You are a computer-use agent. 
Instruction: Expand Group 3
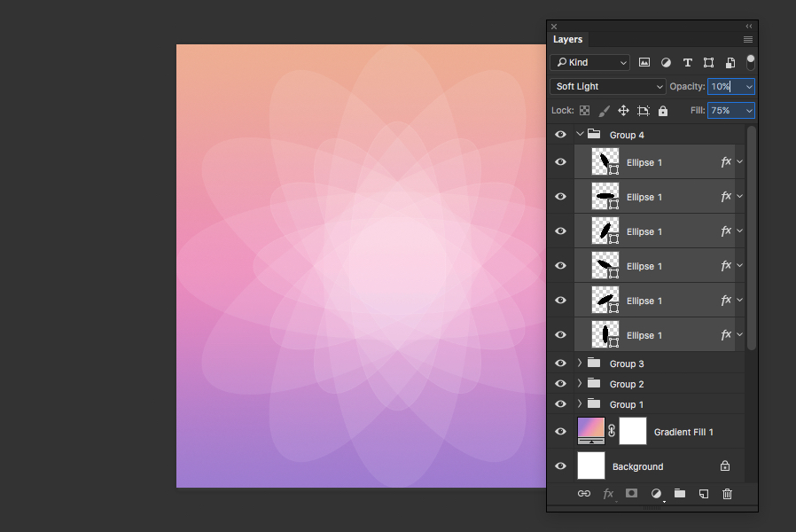tap(579, 363)
